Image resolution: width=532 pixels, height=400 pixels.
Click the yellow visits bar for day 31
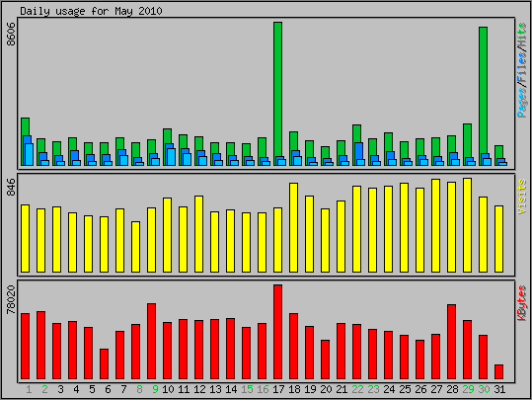[498, 239]
